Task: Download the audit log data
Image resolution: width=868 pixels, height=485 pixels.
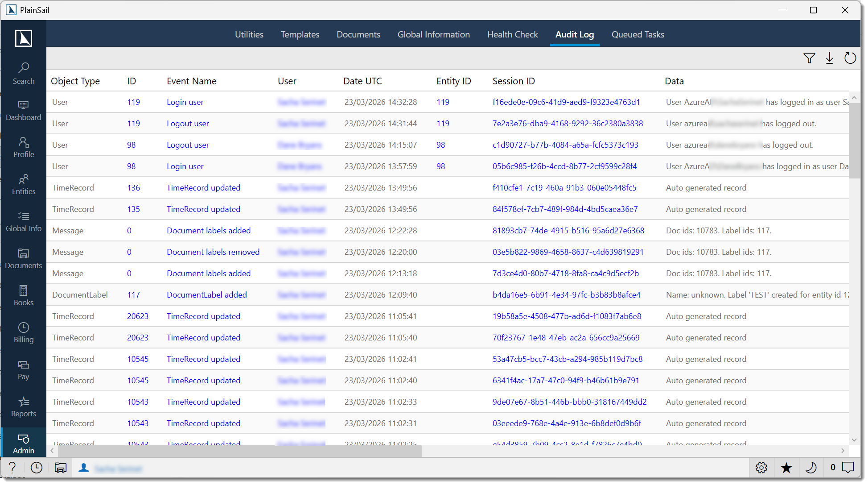Action: coord(830,58)
